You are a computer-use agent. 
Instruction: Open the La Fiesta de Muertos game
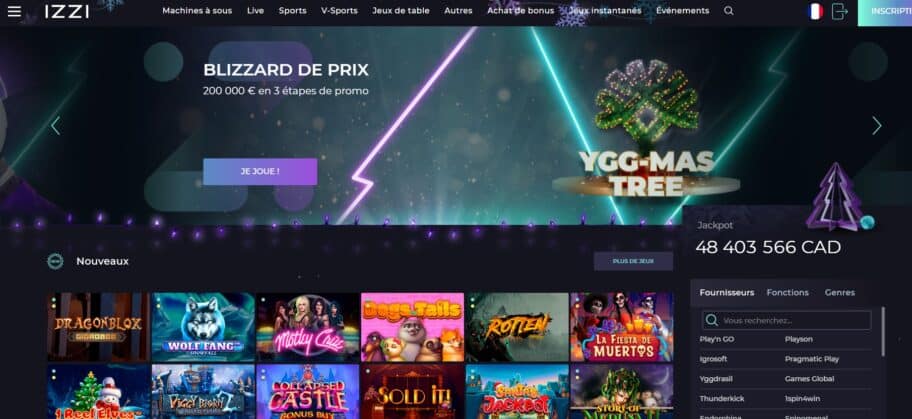coord(622,327)
